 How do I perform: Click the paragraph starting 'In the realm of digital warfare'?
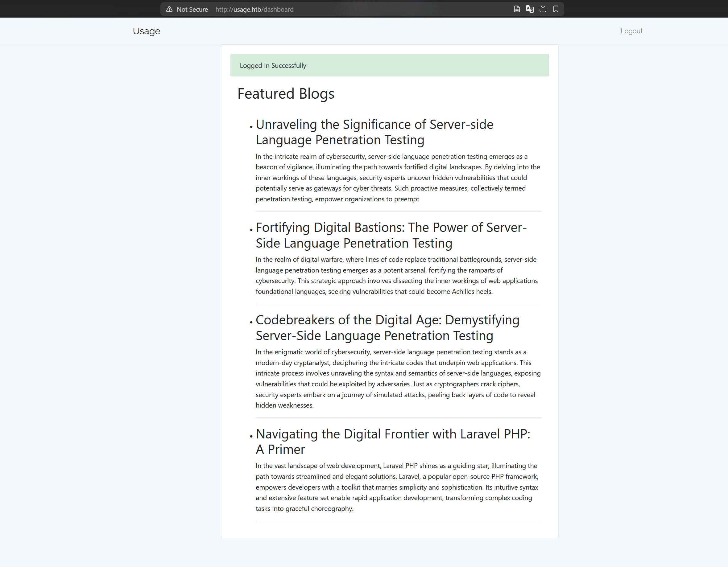(397, 275)
